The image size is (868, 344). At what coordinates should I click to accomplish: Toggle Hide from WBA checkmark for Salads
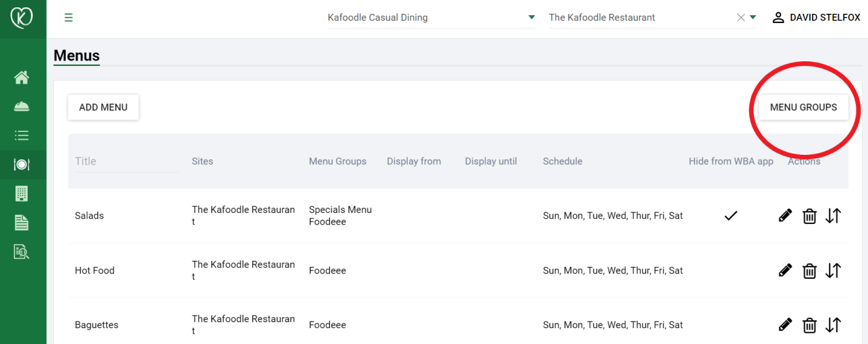730,215
